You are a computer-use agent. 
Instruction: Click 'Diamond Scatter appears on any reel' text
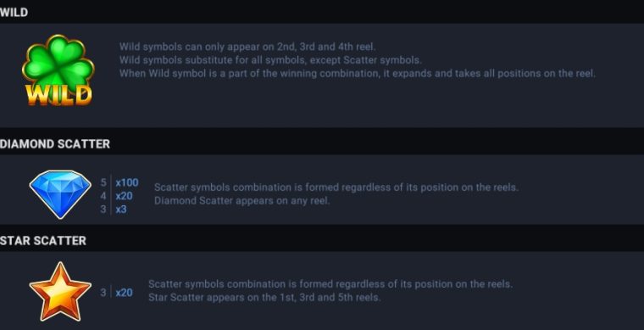tap(241, 201)
